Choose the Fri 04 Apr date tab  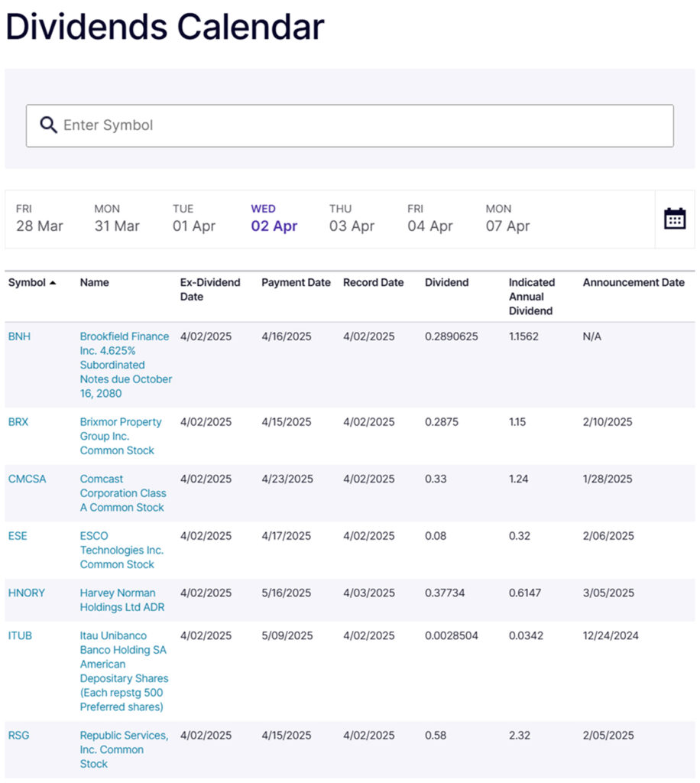429,219
